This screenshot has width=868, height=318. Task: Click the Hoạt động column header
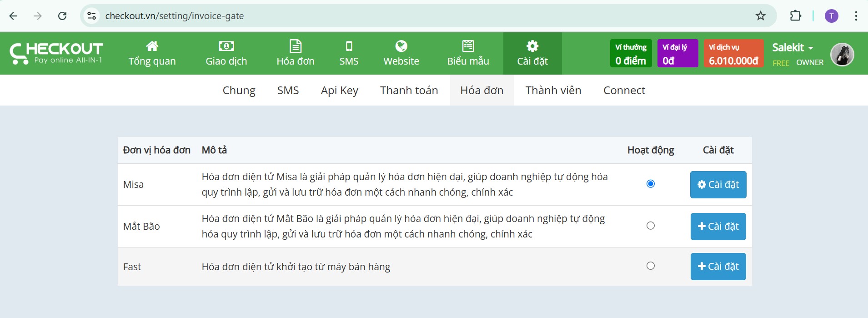pos(651,150)
